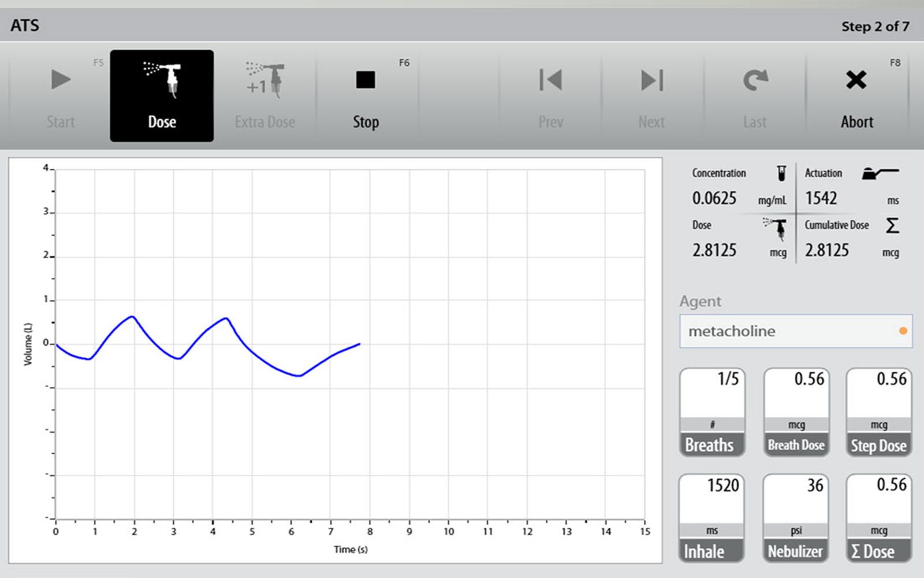Click the Cumulative Dose sigma icon

tap(892, 225)
